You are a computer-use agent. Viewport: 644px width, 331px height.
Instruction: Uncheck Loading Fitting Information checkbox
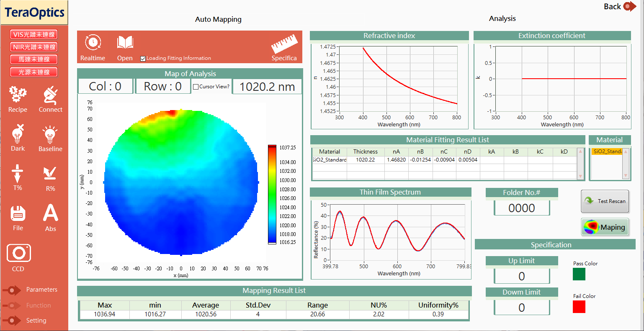click(143, 59)
